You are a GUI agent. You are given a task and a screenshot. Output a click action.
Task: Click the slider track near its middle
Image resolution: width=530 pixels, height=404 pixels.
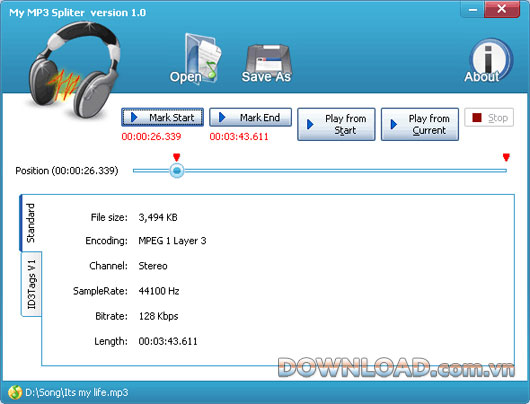click(x=320, y=171)
